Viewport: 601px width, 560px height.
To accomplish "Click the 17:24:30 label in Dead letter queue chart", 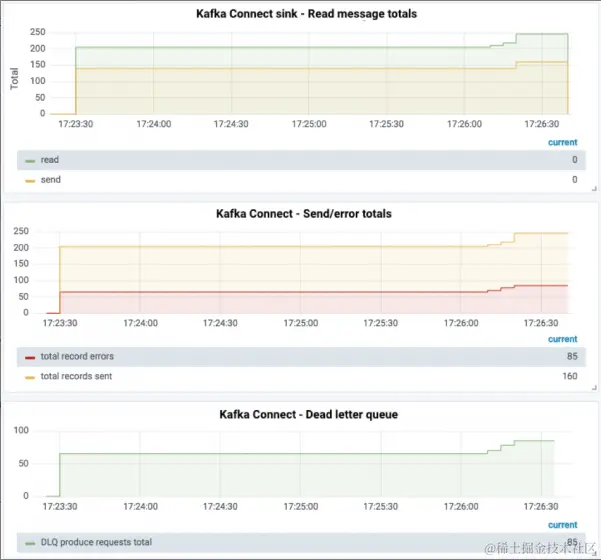I will (x=220, y=507).
